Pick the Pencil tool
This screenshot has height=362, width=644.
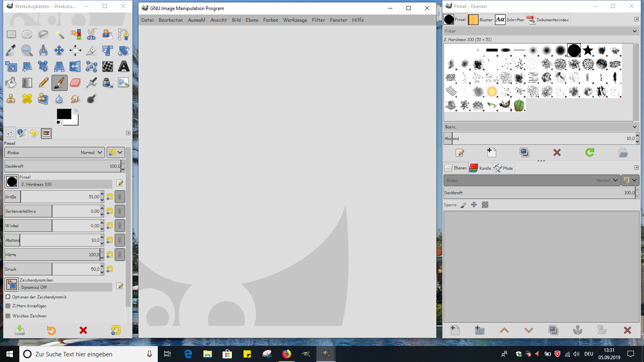click(x=43, y=83)
